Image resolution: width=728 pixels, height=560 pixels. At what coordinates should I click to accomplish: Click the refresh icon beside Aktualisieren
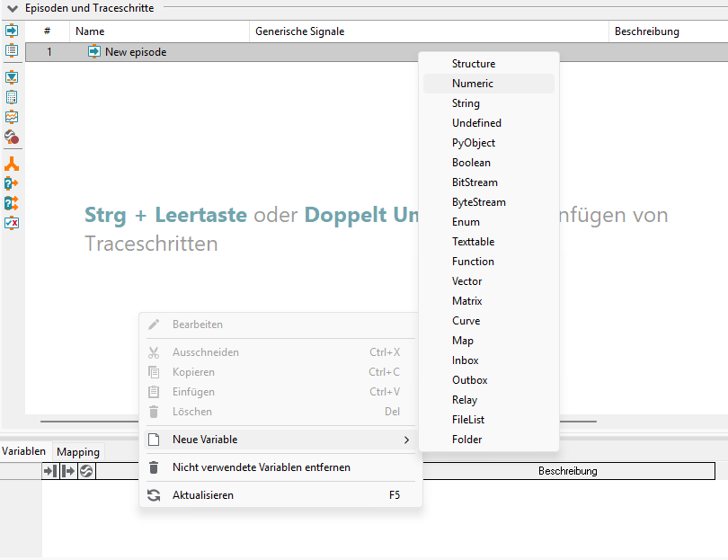click(154, 495)
